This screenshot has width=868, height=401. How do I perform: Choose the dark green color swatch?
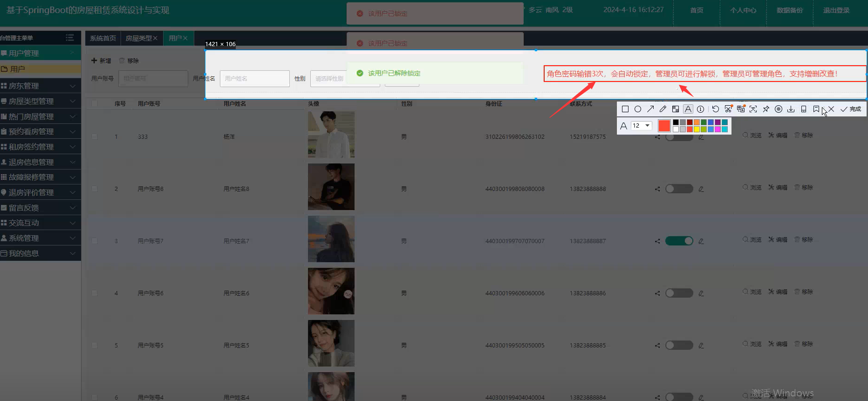[704, 122]
